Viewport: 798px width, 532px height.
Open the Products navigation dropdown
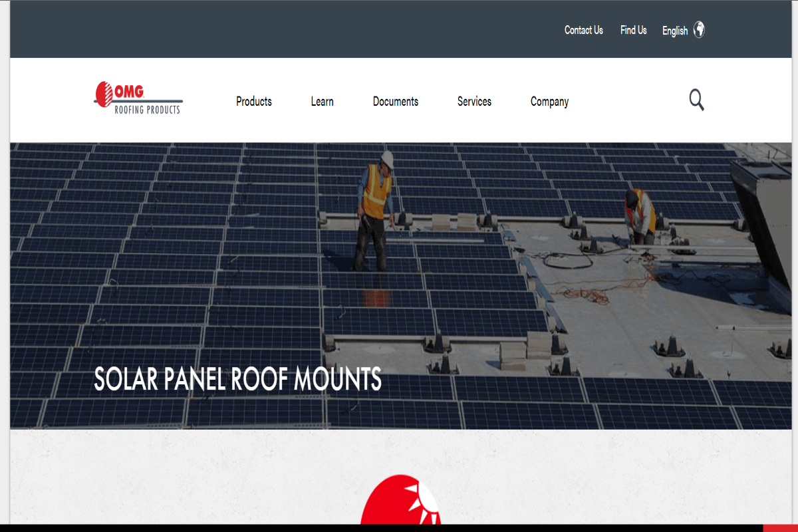click(253, 101)
